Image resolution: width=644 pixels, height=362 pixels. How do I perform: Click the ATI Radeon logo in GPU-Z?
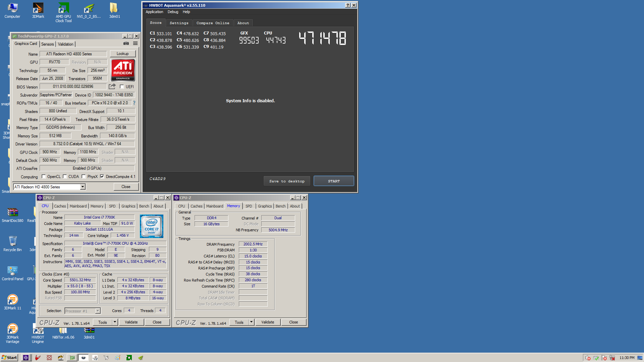(123, 70)
